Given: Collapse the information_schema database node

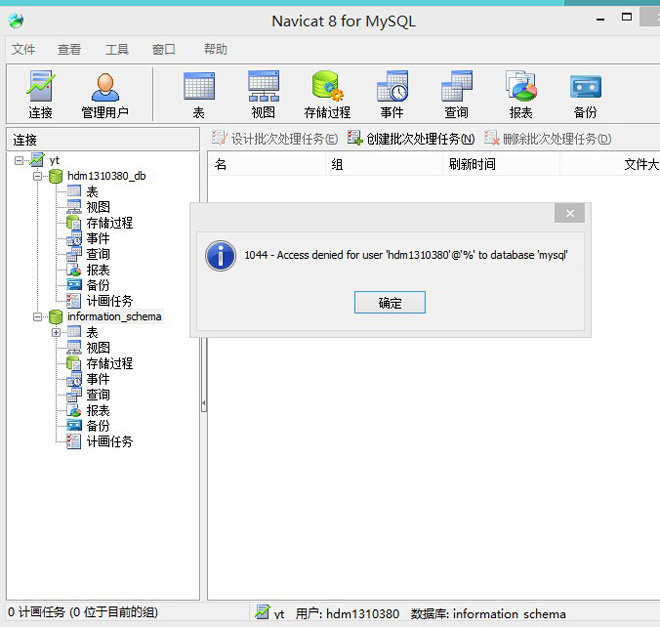Looking at the screenshot, I should (37, 316).
